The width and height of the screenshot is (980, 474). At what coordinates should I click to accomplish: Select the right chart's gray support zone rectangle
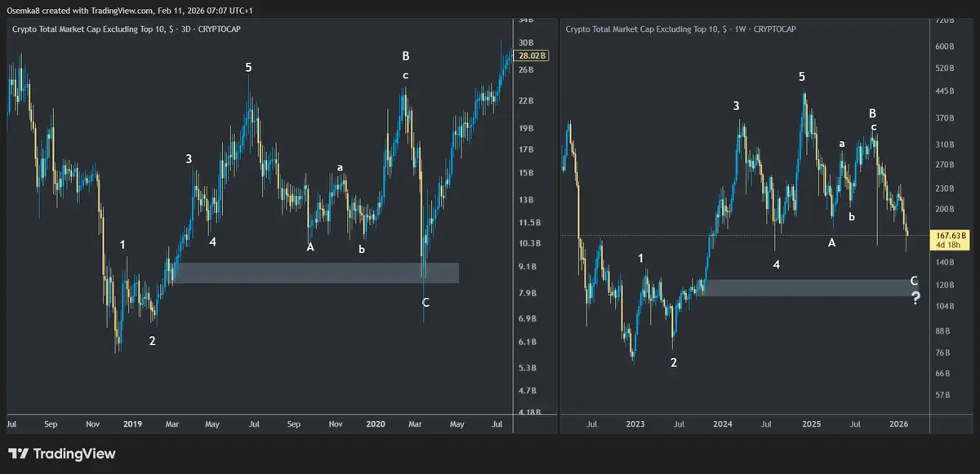[x=808, y=287]
